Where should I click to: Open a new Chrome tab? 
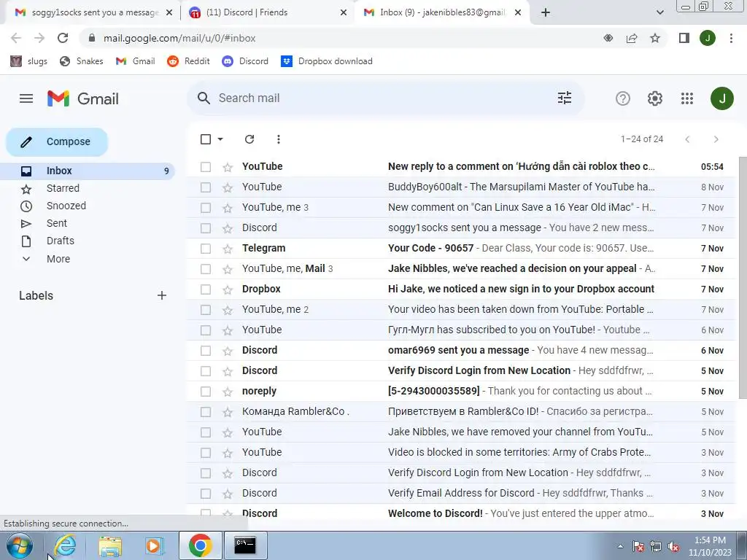546,12
